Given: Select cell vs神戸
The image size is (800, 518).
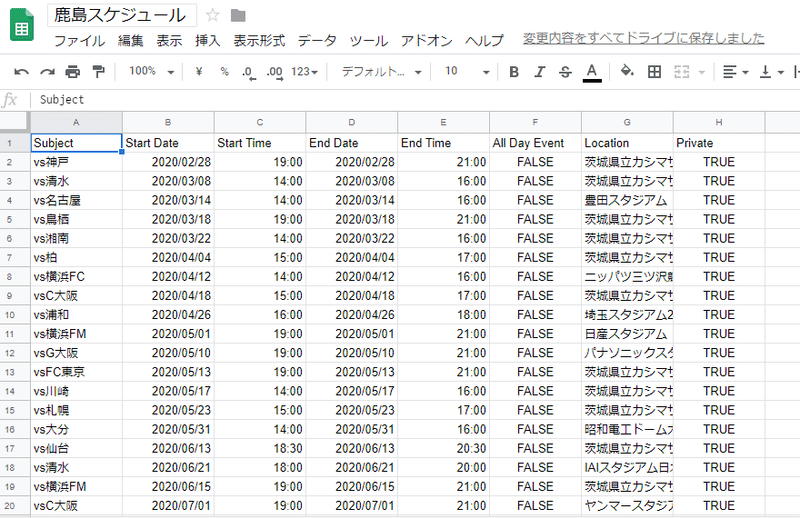Looking at the screenshot, I should [76, 162].
